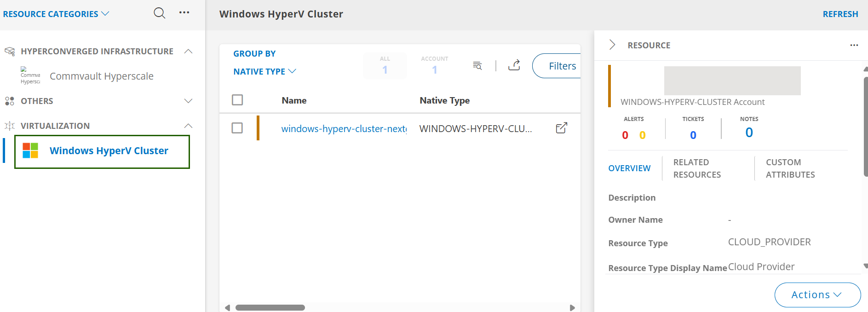Click the WINDOWS-HYPERV-CLU... native type cell
Screen dimensions: 868x312
(476, 129)
